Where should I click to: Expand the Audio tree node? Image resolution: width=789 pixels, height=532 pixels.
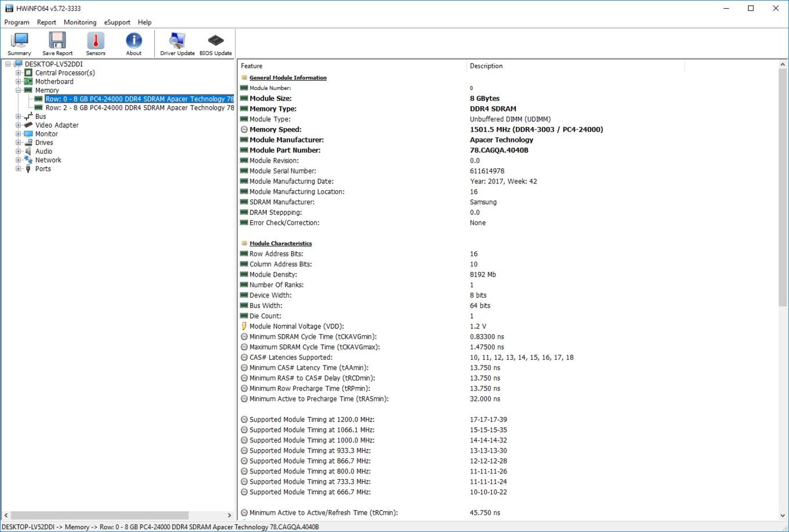(19, 151)
